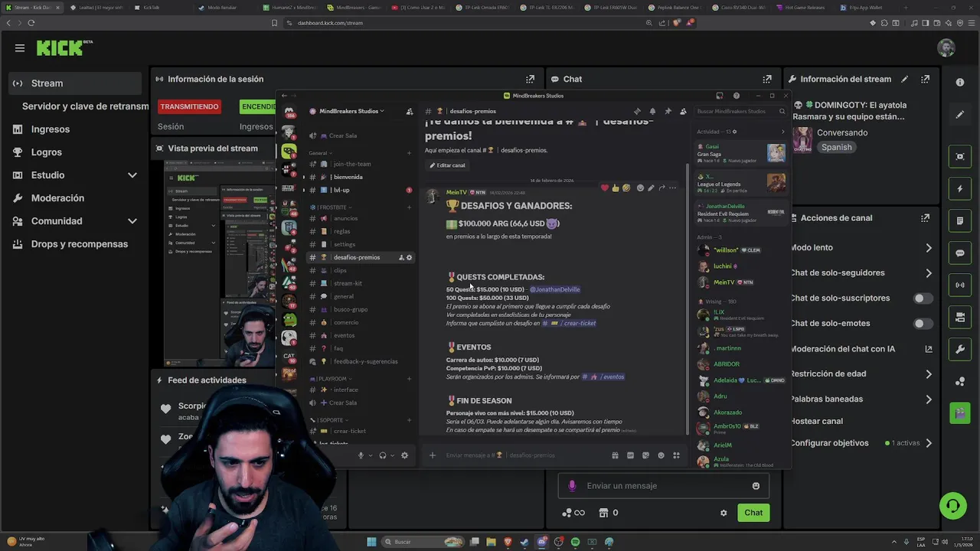Collapse FROSTBITE category in Discord
980x551 pixels.
click(x=334, y=207)
